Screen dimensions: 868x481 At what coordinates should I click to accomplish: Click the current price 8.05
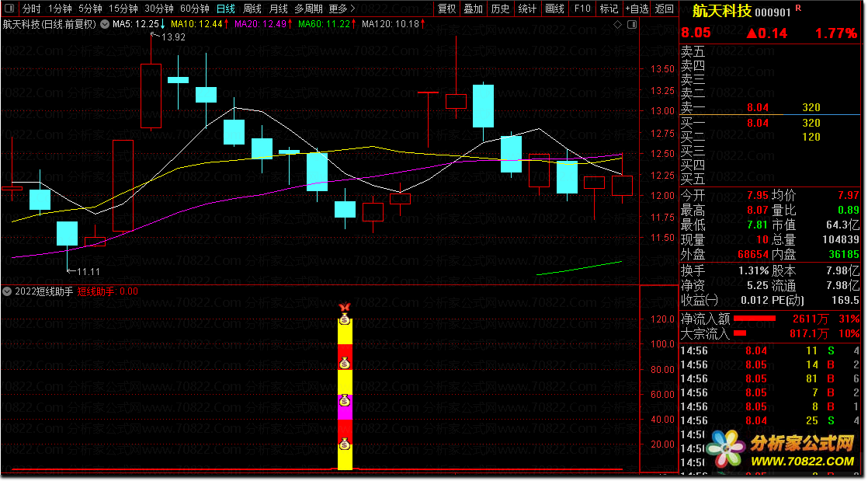click(696, 33)
